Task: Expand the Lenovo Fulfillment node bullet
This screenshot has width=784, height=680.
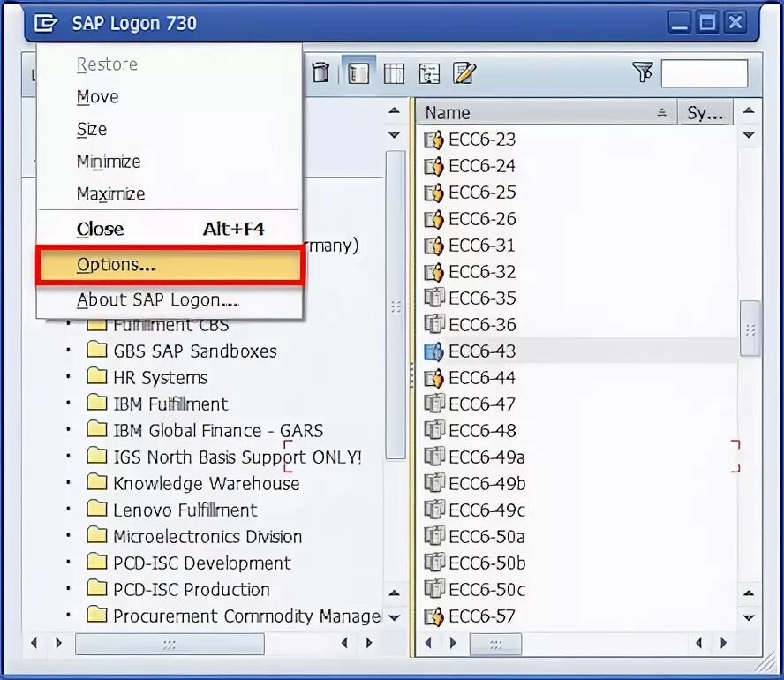Action: 69,509
